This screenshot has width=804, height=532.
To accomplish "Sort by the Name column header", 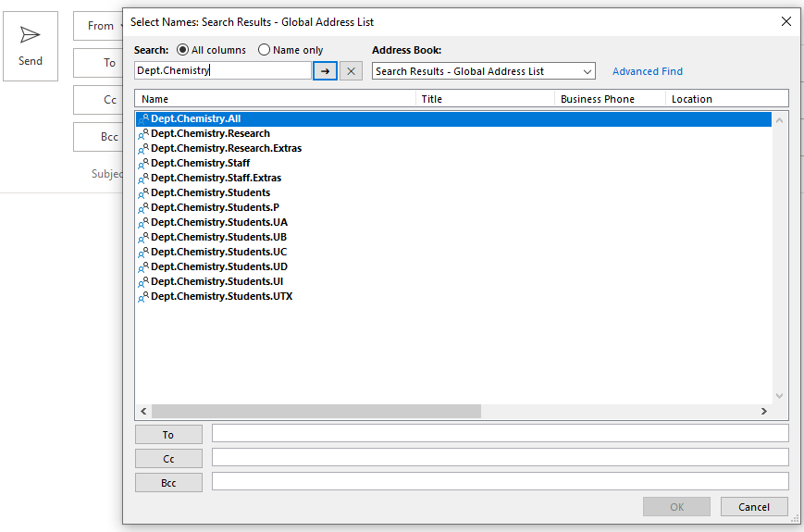I will pyautogui.click(x=275, y=99).
